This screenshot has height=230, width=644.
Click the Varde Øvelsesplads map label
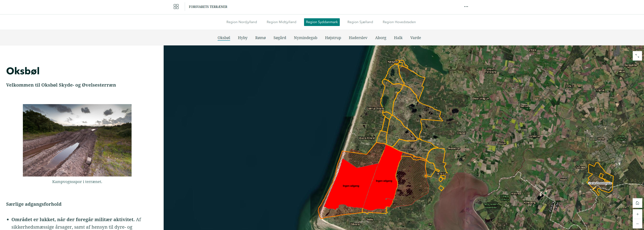coord(600,183)
